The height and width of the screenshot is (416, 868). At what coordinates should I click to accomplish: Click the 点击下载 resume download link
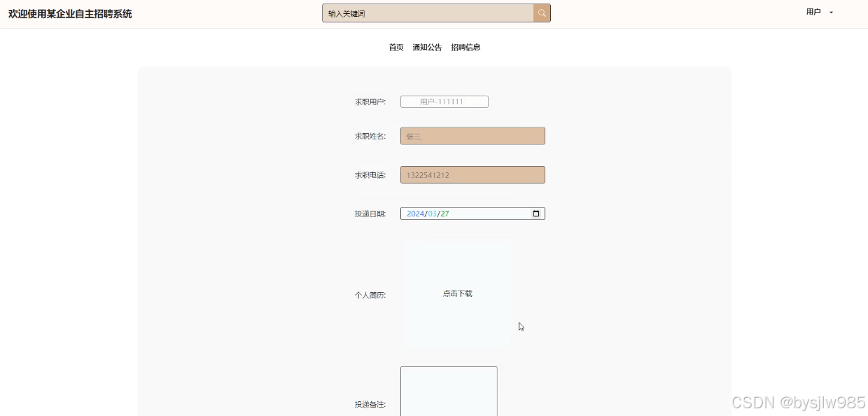(457, 293)
